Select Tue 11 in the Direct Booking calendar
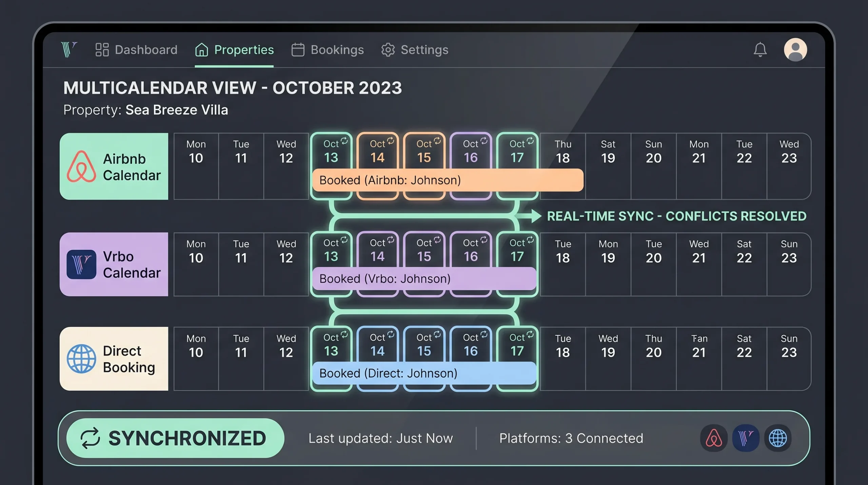Viewport: 868px width, 485px height. tap(241, 359)
